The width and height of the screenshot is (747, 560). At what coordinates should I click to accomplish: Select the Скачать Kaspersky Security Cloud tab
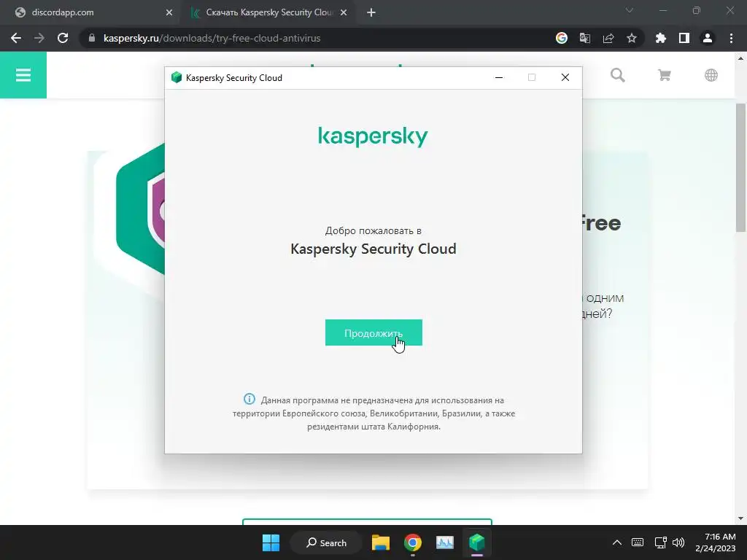[x=268, y=12]
